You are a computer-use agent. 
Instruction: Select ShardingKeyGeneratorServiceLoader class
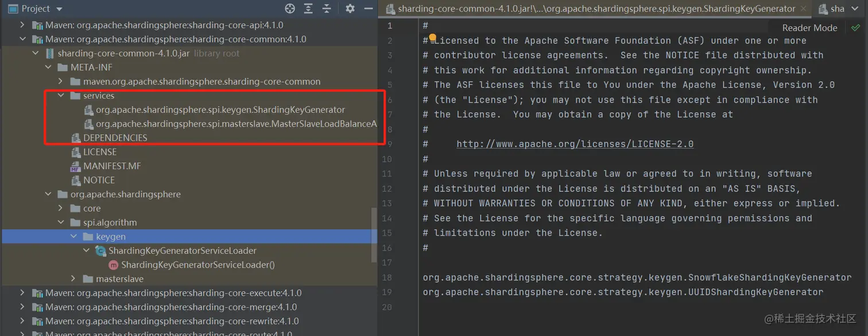click(183, 251)
